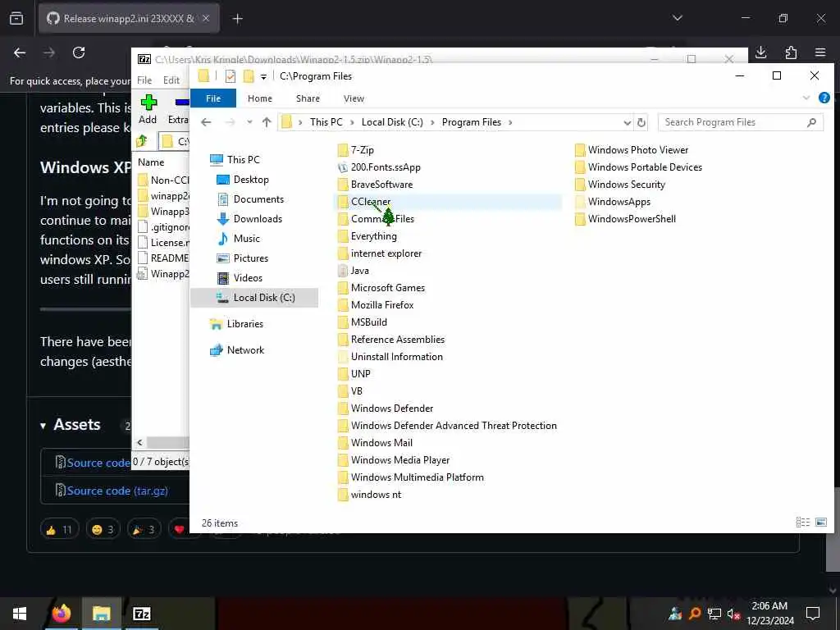Select the Release winapp2.ini browser tab
Viewport: 840px width, 630px height.
click(129, 18)
